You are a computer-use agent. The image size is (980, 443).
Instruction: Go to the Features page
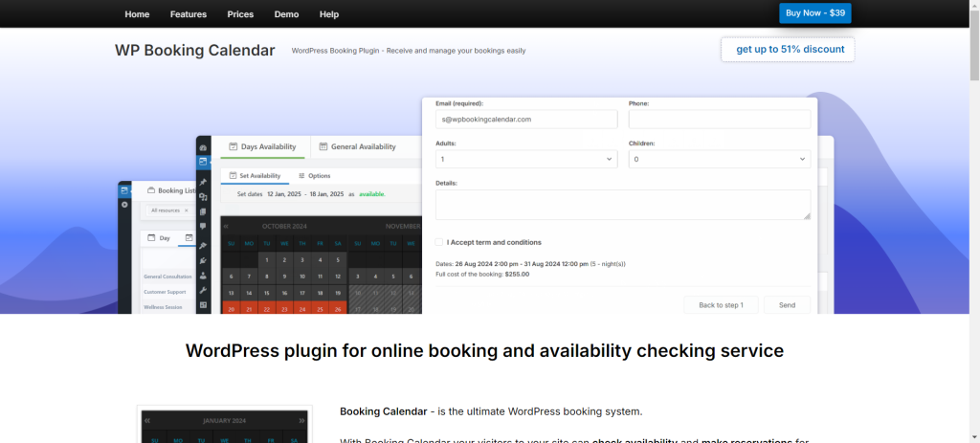click(x=189, y=14)
